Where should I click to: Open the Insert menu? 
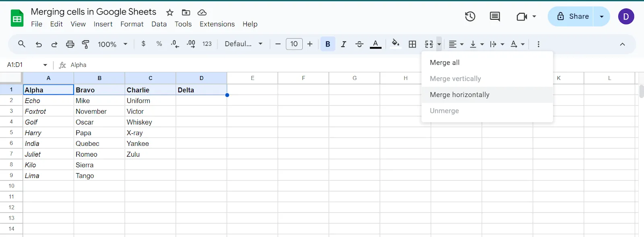coord(103,24)
